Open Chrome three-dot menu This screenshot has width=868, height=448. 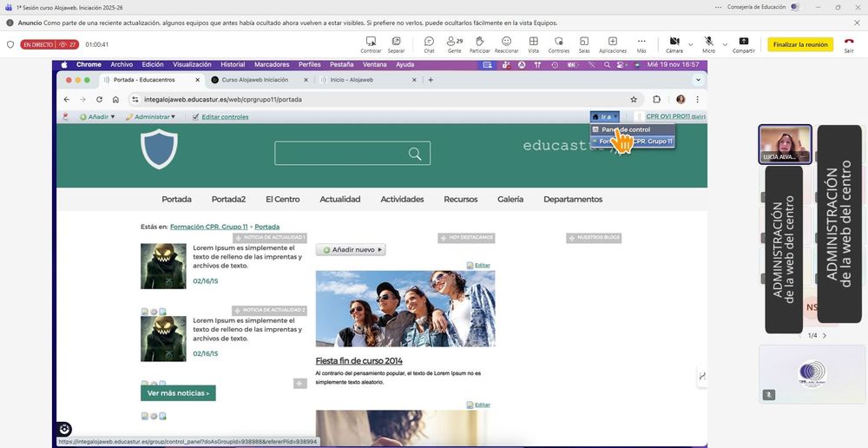click(x=698, y=100)
